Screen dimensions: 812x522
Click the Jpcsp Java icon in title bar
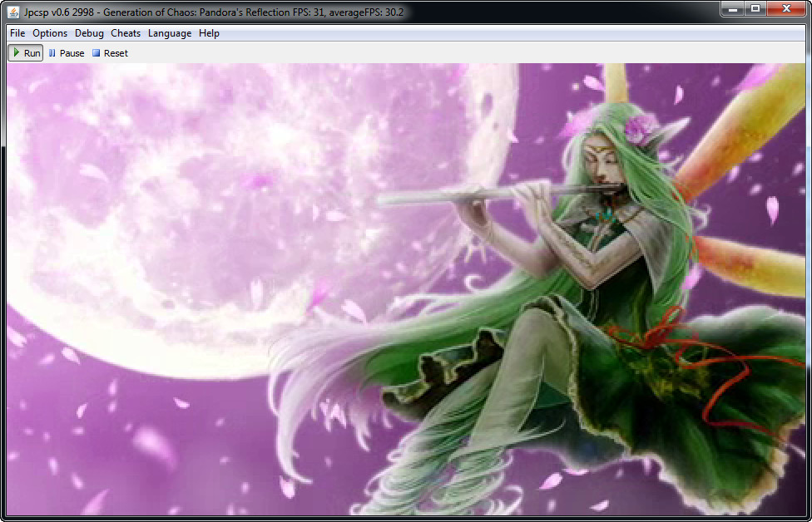point(14,12)
